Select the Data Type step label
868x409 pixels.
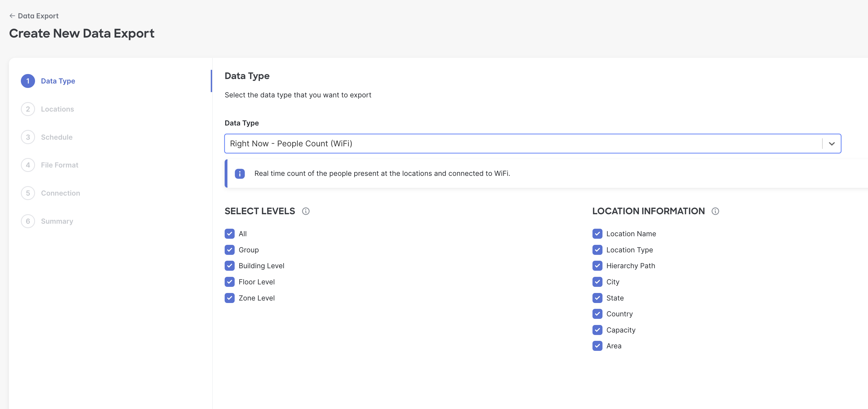pyautogui.click(x=58, y=81)
